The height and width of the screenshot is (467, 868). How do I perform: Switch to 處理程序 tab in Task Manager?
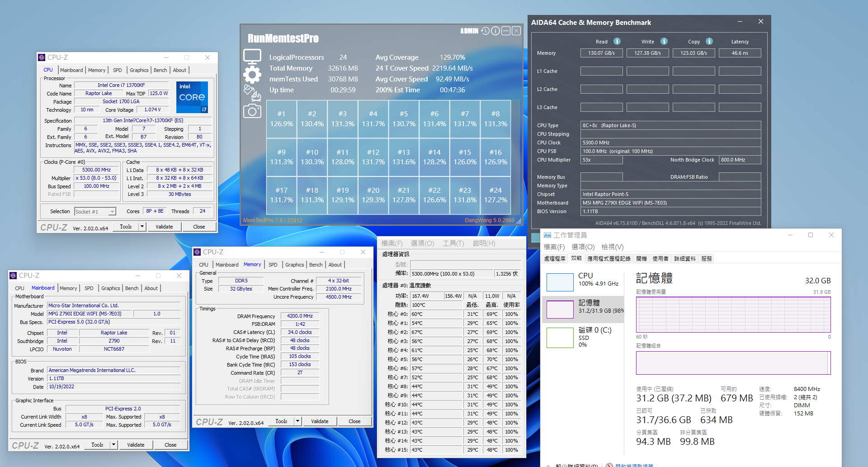(555, 259)
